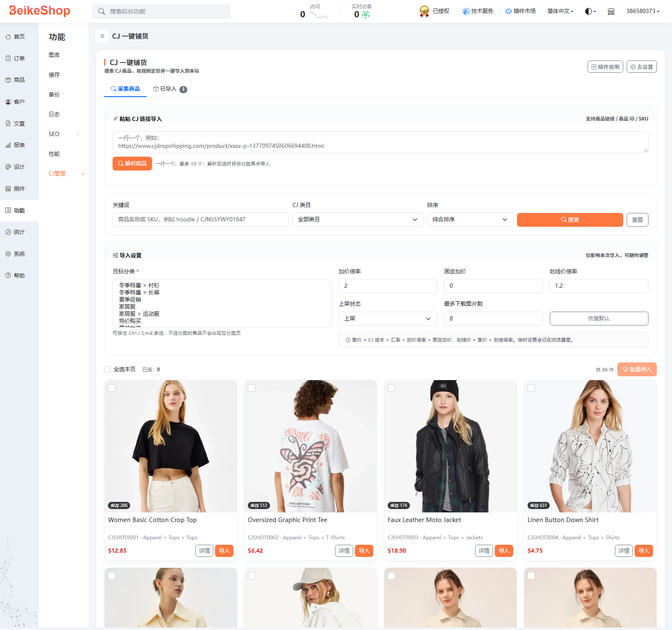This screenshot has width=672, height=630.
Task: Collapse the sidebar with the hamburger icon
Action: [x=102, y=36]
